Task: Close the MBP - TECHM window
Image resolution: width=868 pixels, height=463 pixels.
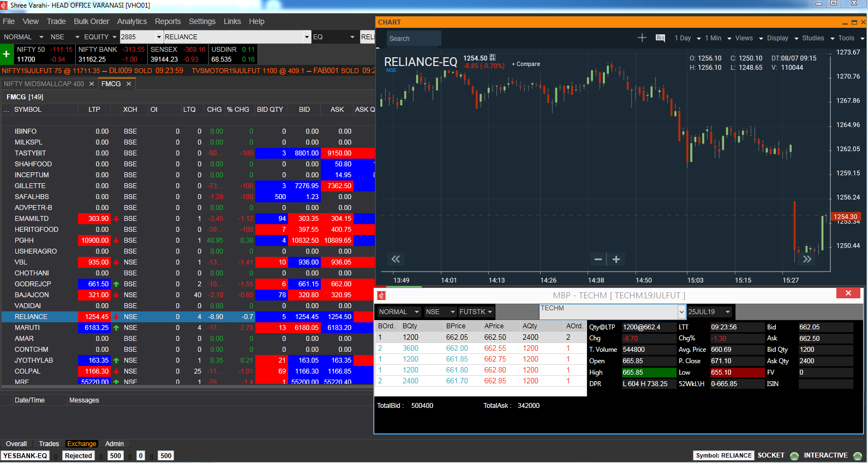Action: point(848,293)
